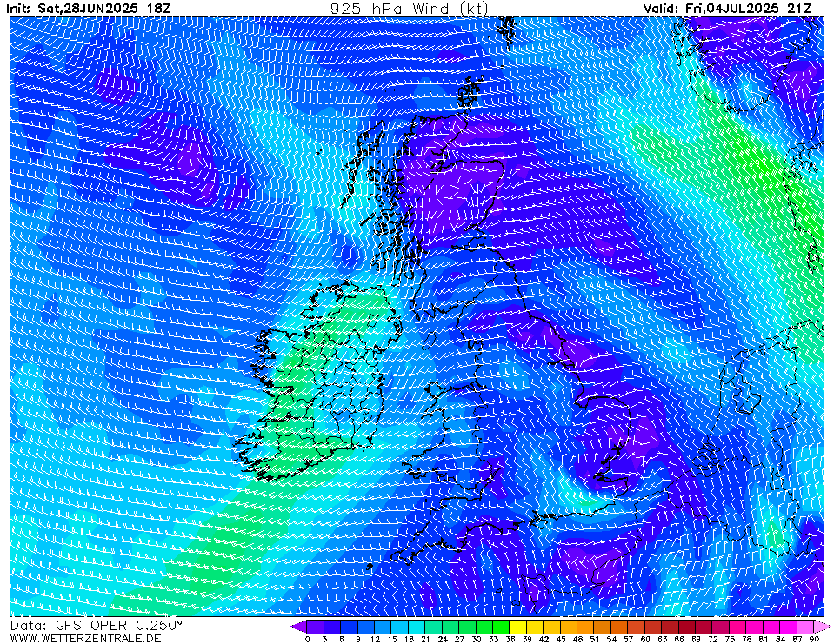Click the 'Data: GFS OPER 0.250°' text
The height and width of the screenshot is (644, 834).
pos(97,625)
